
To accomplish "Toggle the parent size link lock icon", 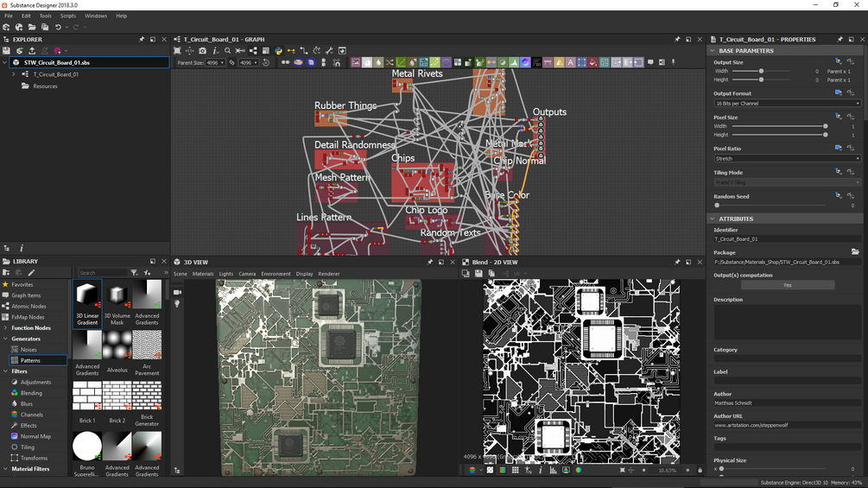I will pos(232,62).
